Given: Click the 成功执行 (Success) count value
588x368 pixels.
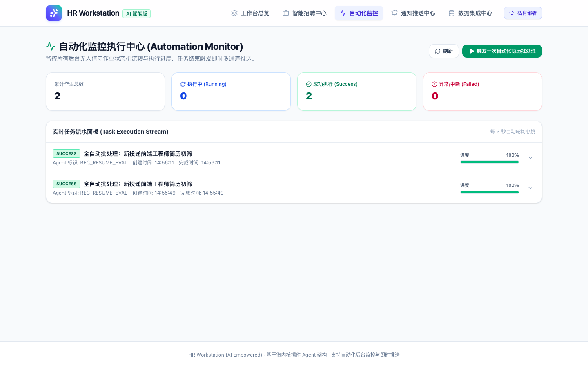Looking at the screenshot, I should [309, 96].
